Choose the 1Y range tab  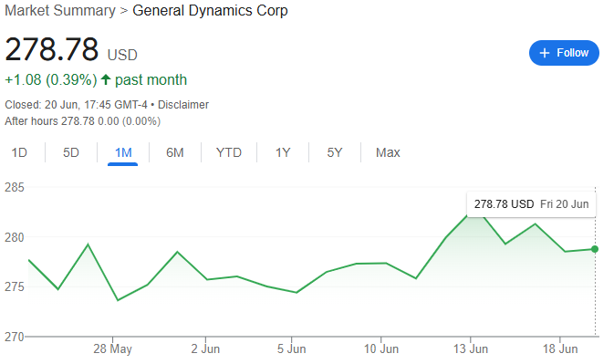pos(283,152)
